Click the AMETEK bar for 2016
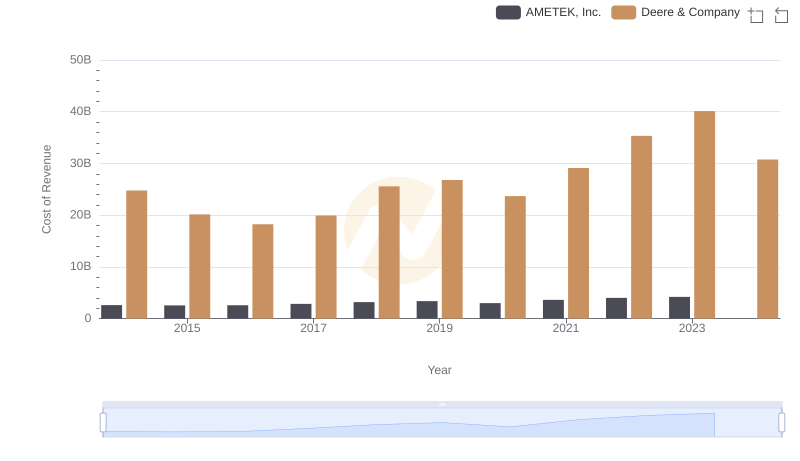800x461 pixels. (x=238, y=312)
